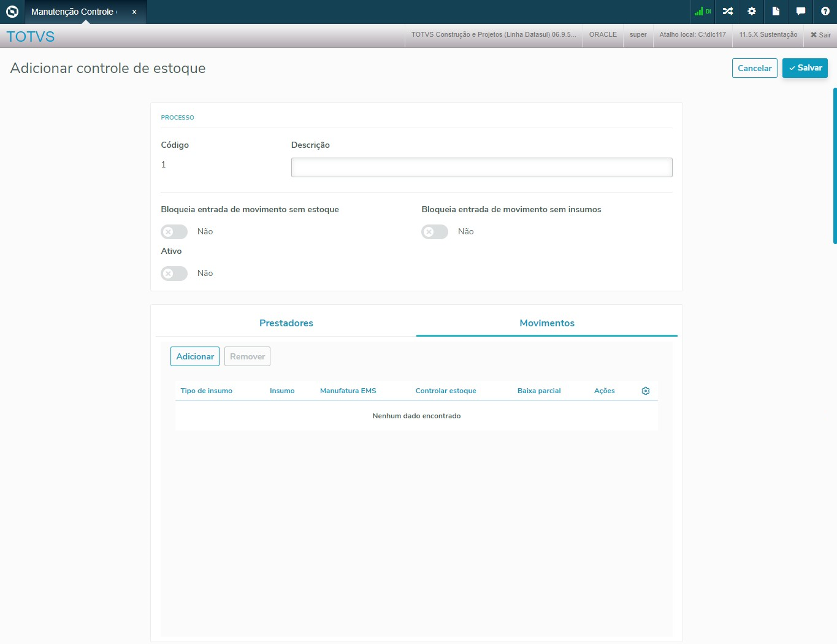
Task: Toggle the Ativo switch
Action: click(174, 274)
